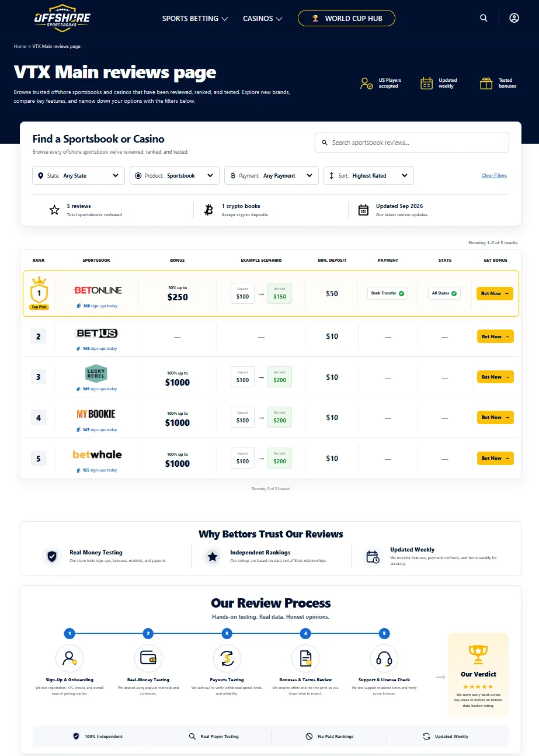This screenshot has height=756, width=539.
Task: Select step 3 marker in review process
Action: pos(227,633)
